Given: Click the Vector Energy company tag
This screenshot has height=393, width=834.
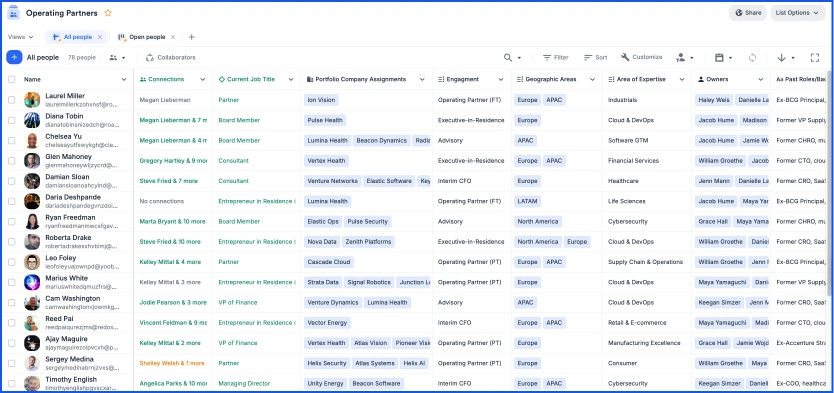Looking at the screenshot, I should [327, 322].
